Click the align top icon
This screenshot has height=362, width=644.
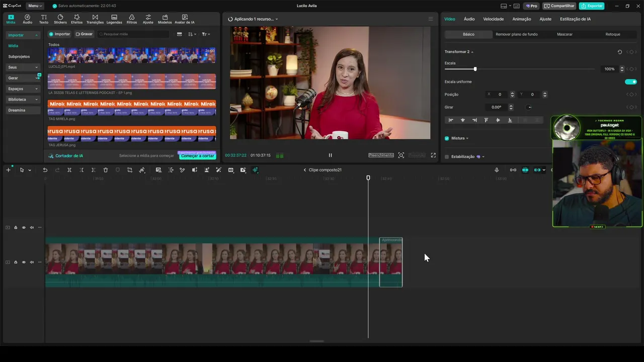coord(486,120)
